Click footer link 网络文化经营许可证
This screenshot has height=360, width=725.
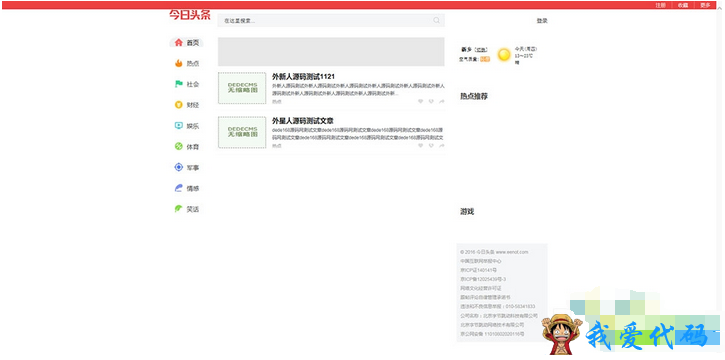pos(481,288)
